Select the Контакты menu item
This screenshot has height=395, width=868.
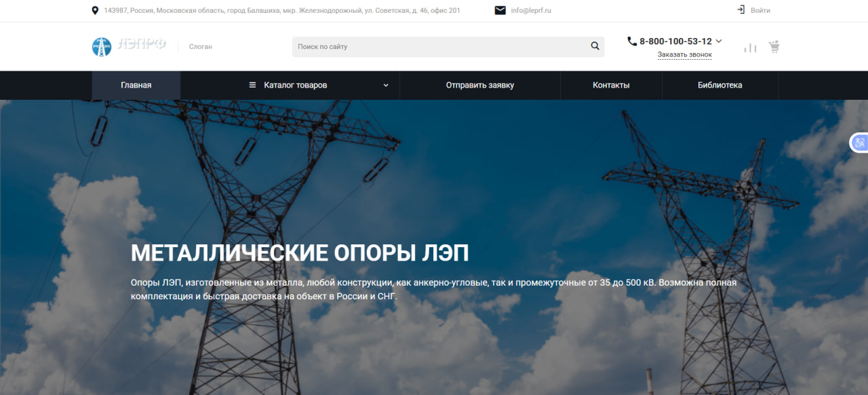point(611,86)
